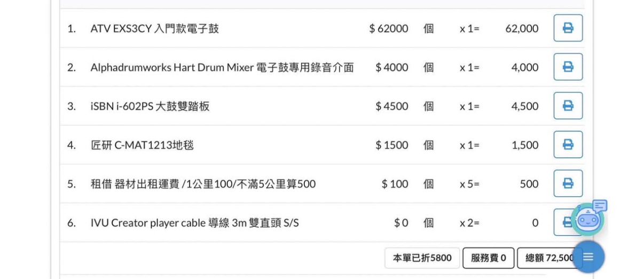
Task: Click 租借 器材出租運費 item description
Action: tap(203, 184)
